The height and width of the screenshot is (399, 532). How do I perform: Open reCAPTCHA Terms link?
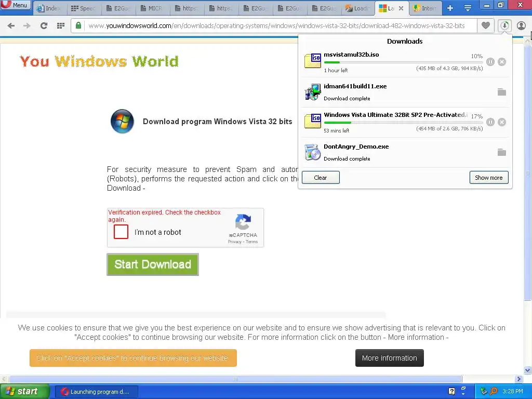point(252,242)
